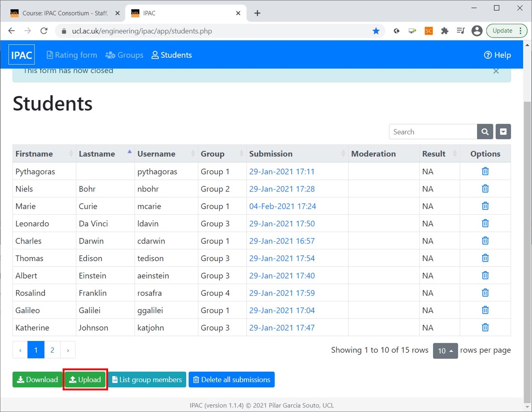Click trash icon for Niels Bohr
This screenshot has width=532, height=412.
485,189
